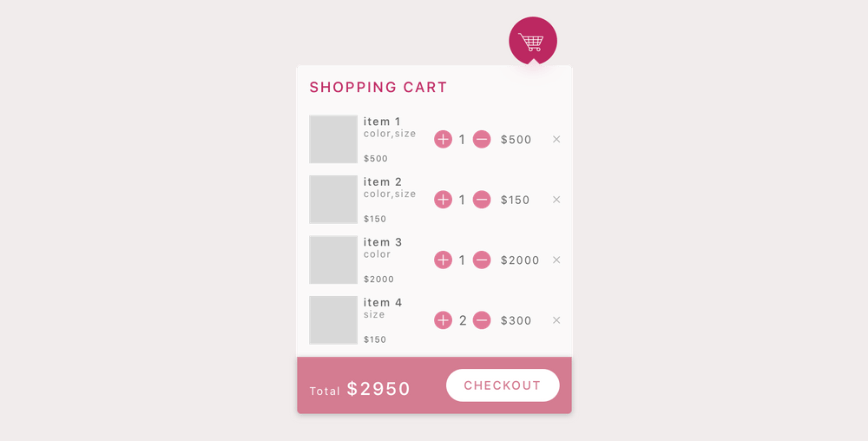Screen dimensions: 868x441
Task: View item 4 thumbnail image
Action: (333, 320)
